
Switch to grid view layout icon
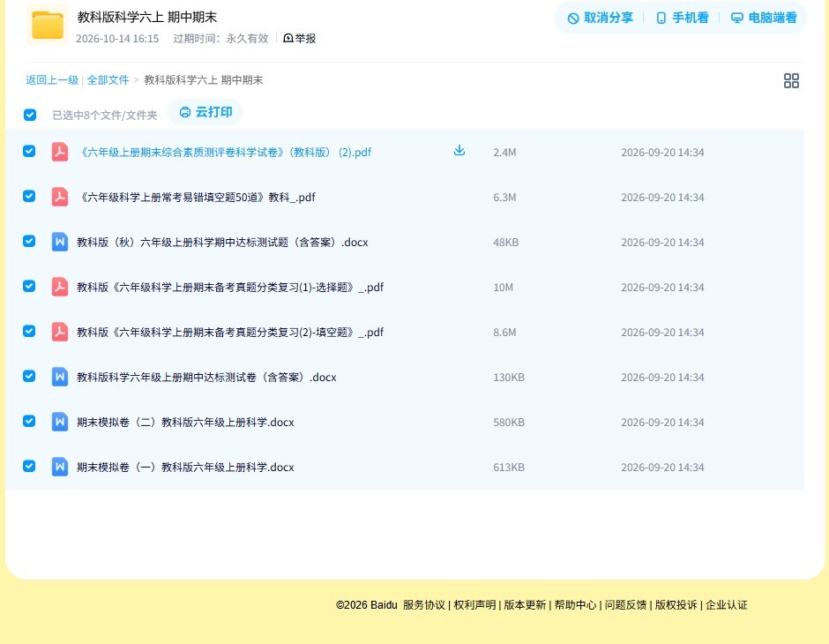click(791, 80)
